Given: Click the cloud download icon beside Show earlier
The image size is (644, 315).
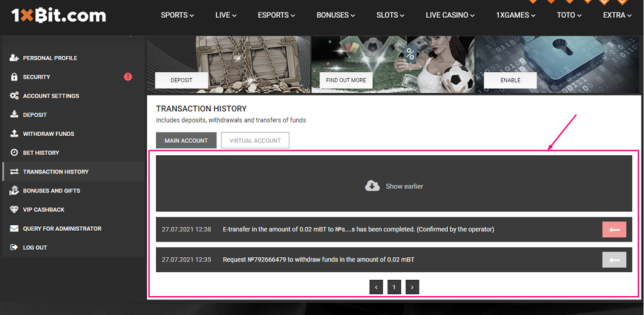Looking at the screenshot, I should 372,186.
